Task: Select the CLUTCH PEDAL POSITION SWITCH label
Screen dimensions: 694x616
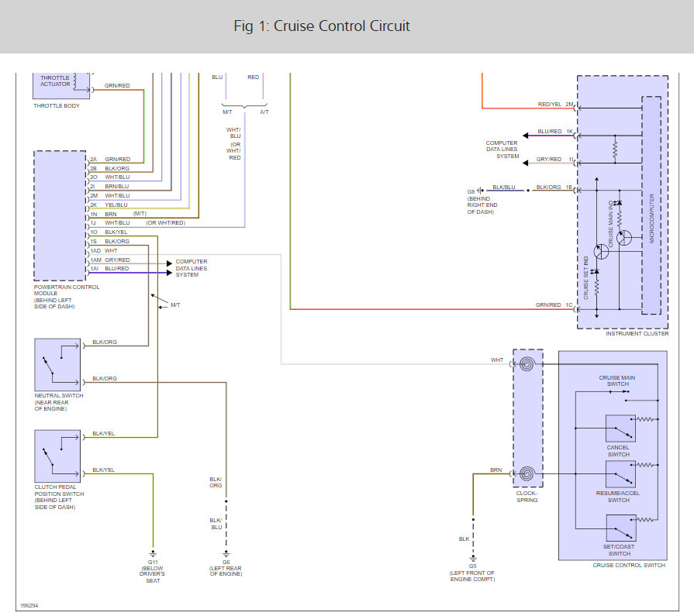Action: 59,497
